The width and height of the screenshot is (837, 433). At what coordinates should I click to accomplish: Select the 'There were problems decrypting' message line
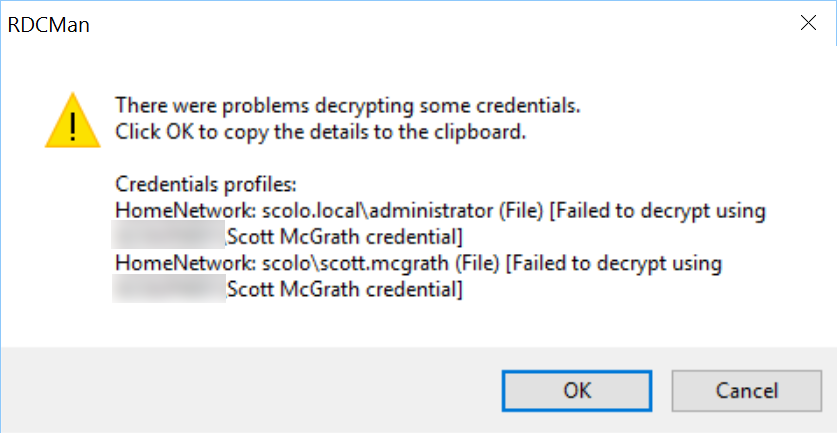[x=348, y=106]
